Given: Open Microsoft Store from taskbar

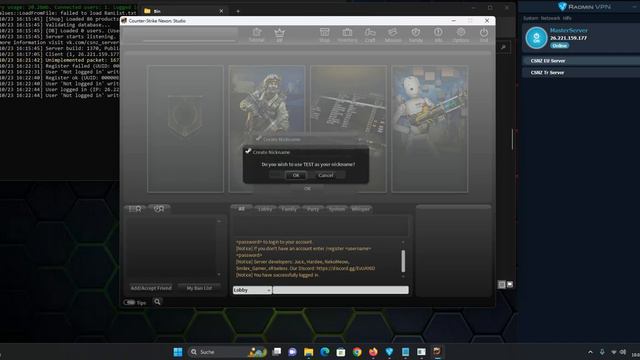Looking at the screenshot, I should point(341,352).
